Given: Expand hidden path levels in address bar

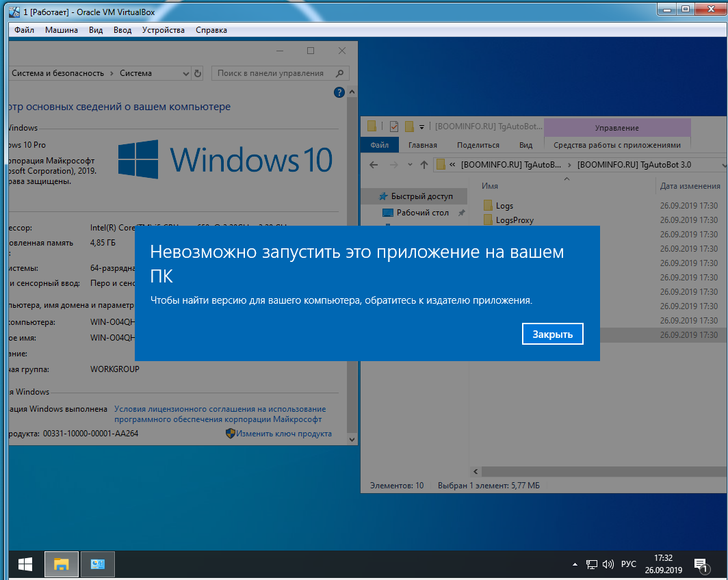Looking at the screenshot, I should (452, 165).
